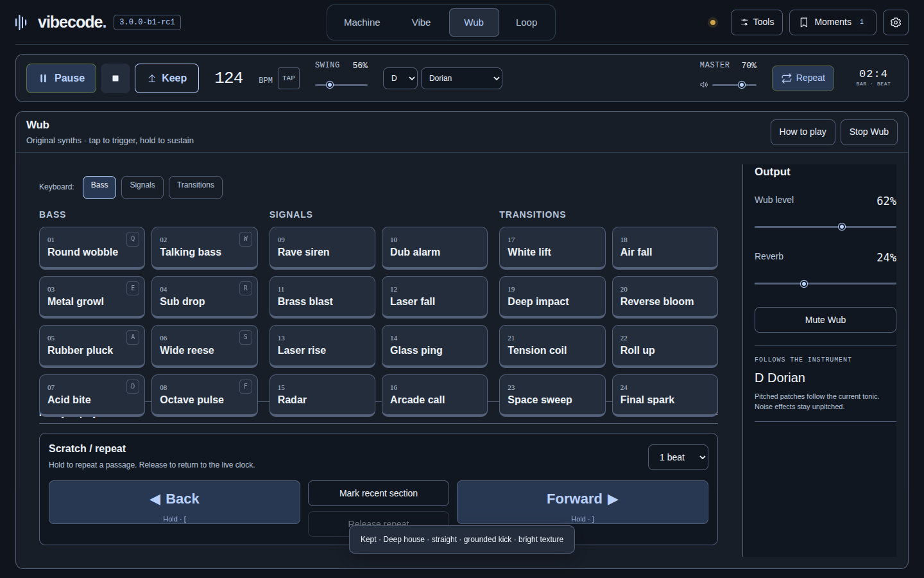Trigger the Air fall pad
The width and height of the screenshot is (924, 578).
[665, 248]
